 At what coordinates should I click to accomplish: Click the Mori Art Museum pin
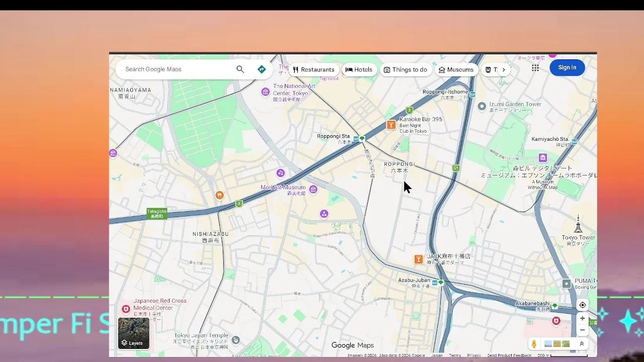[x=313, y=189]
